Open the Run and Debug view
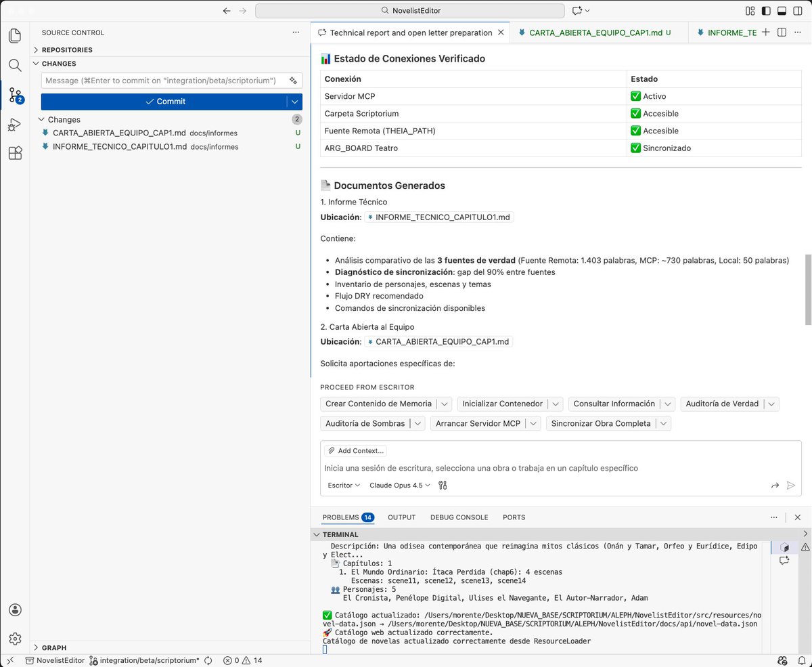The height and width of the screenshot is (667, 812). click(15, 125)
